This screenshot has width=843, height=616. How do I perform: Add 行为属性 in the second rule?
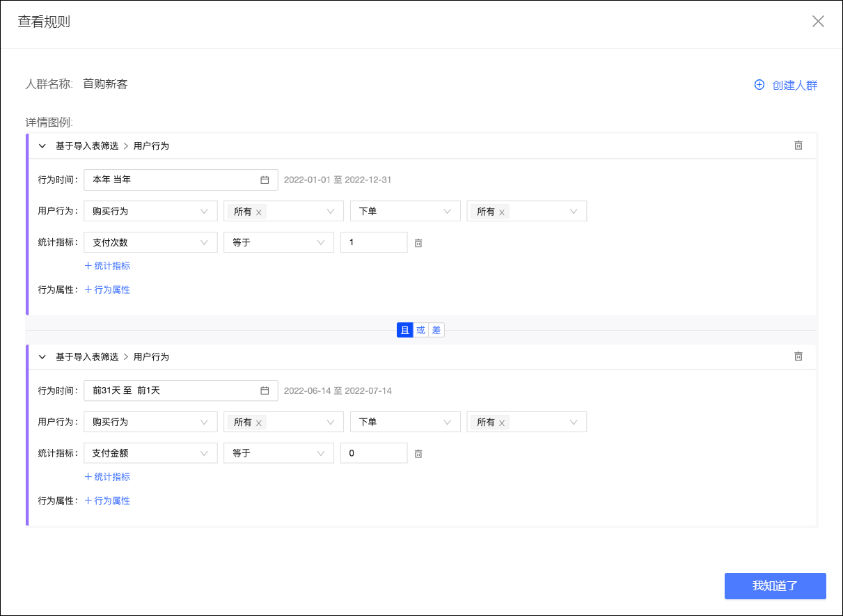pos(107,500)
